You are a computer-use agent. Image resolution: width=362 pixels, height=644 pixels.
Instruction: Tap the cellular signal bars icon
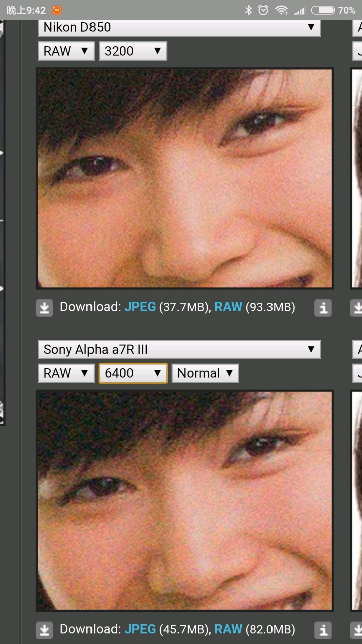coord(300,10)
